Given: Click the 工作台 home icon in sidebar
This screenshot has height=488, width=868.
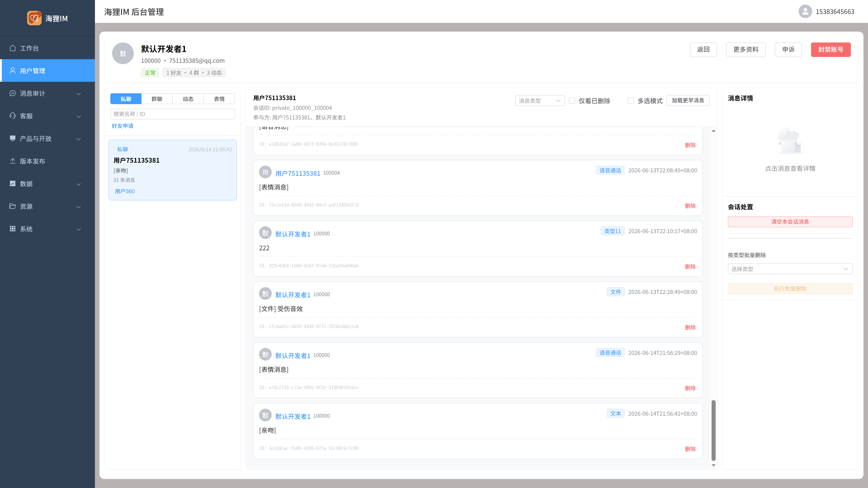Looking at the screenshot, I should tap(12, 48).
